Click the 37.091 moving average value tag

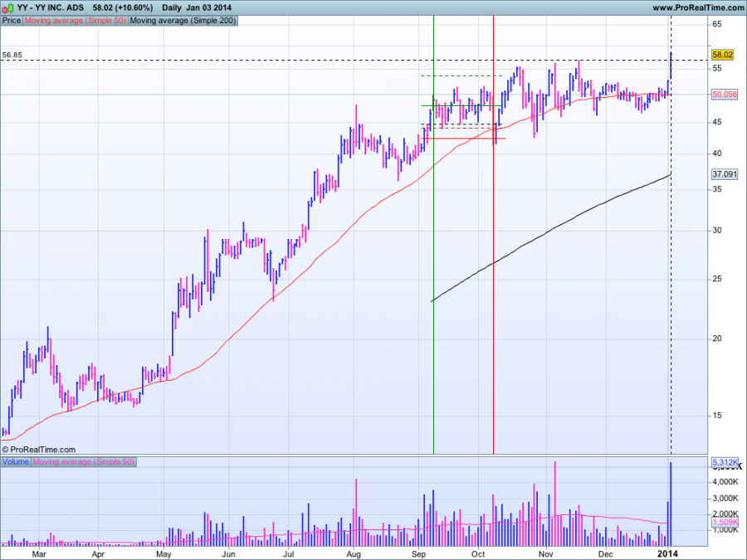pyautogui.click(x=725, y=174)
